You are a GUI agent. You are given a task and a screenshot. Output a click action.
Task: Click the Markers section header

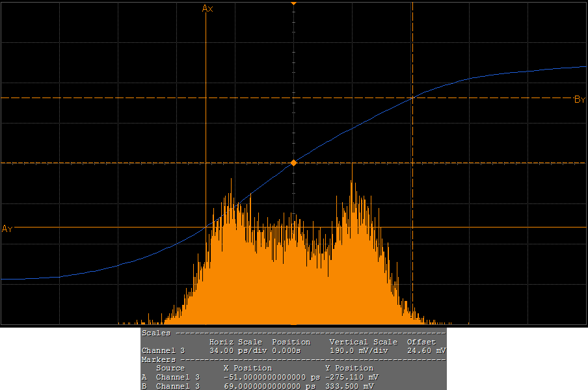tap(159, 359)
